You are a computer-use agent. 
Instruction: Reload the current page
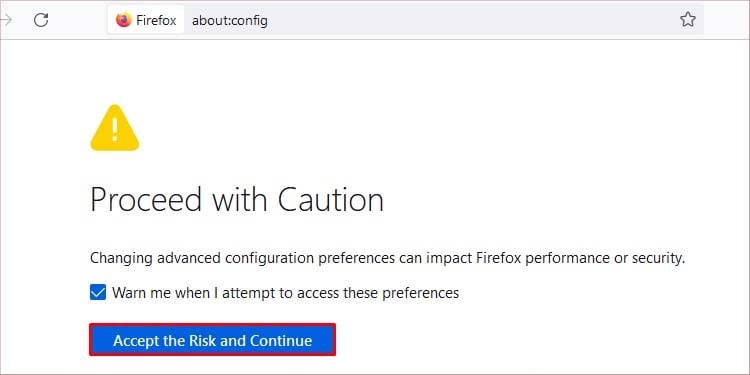[x=41, y=20]
